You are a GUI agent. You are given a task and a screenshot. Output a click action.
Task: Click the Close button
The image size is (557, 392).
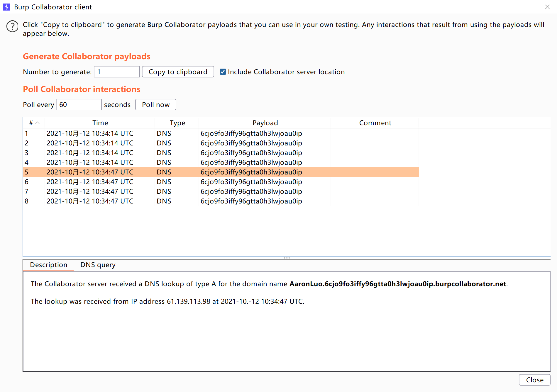[534, 380]
